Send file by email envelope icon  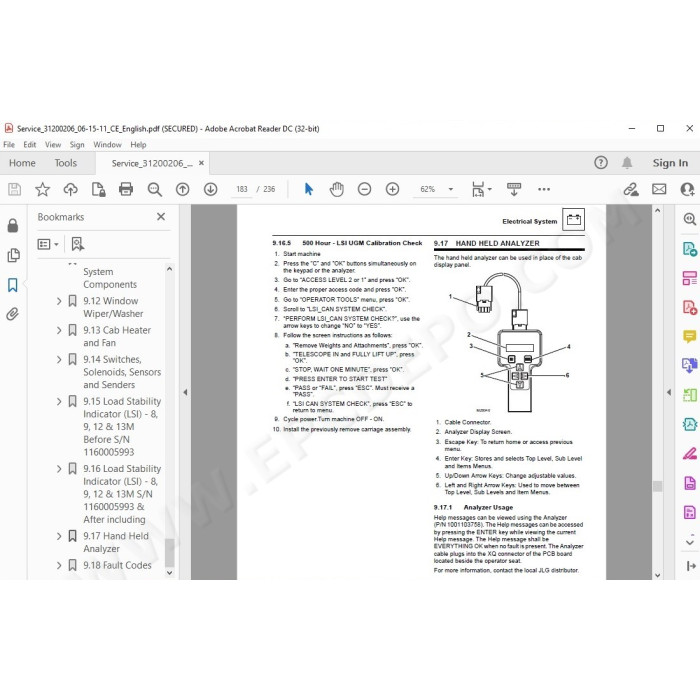pyautogui.click(x=659, y=189)
